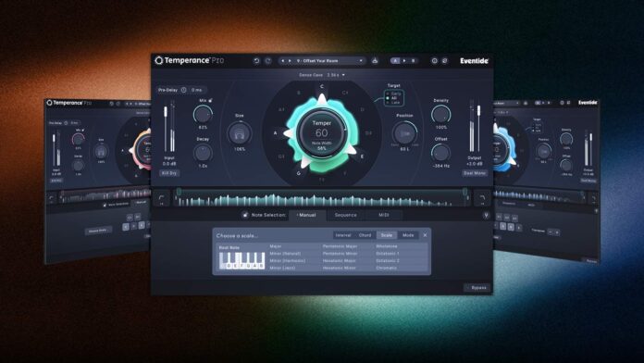
Task: Choose the Hexatonic Minor scale
Action: [339, 268]
